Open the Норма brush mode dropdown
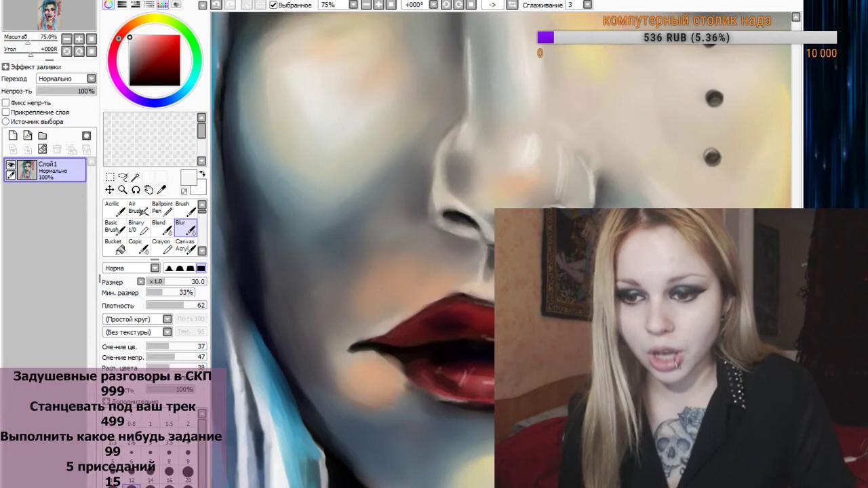 (155, 268)
